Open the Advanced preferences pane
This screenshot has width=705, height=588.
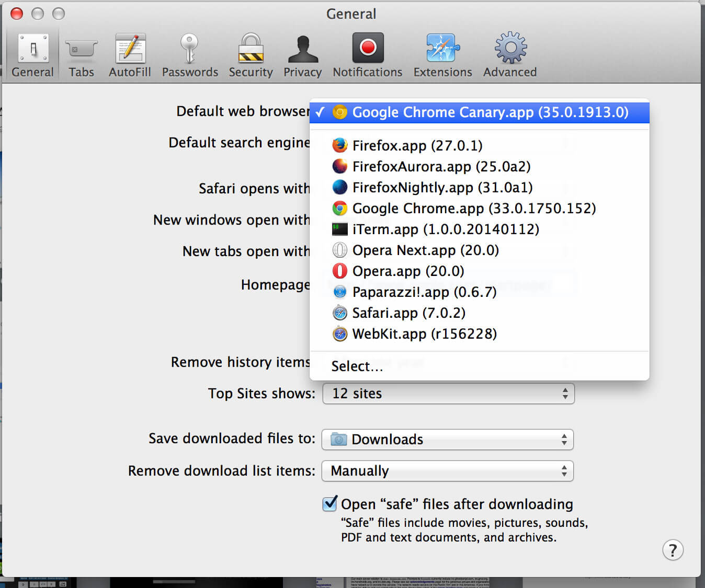click(x=510, y=55)
